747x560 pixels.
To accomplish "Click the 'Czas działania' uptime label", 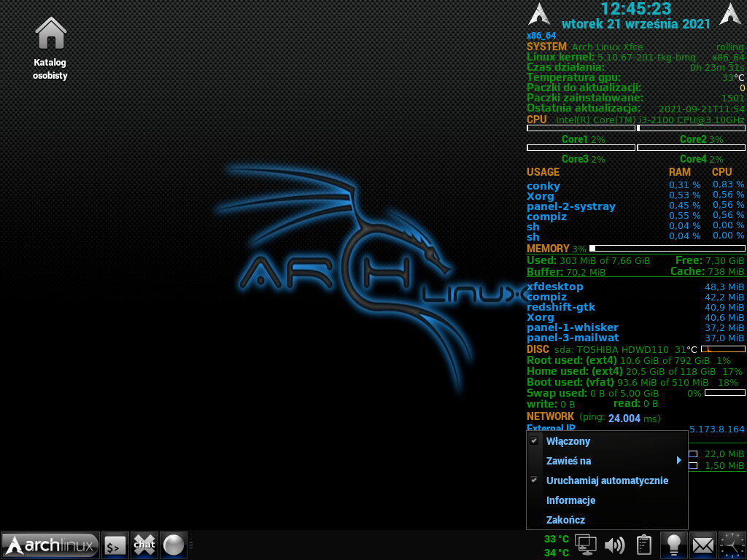I will tap(565, 67).
